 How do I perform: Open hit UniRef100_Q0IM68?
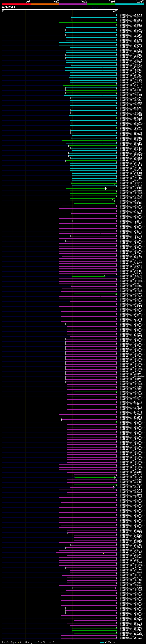(131, 75)
